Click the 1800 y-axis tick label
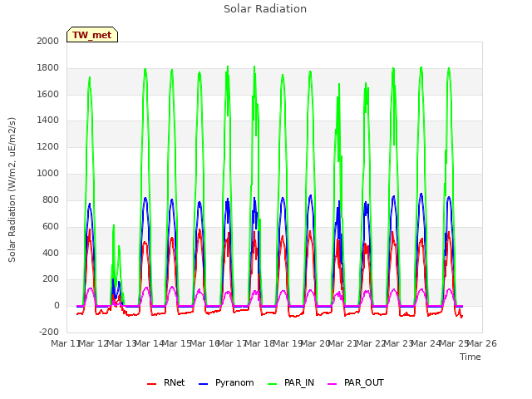 (48, 67)
